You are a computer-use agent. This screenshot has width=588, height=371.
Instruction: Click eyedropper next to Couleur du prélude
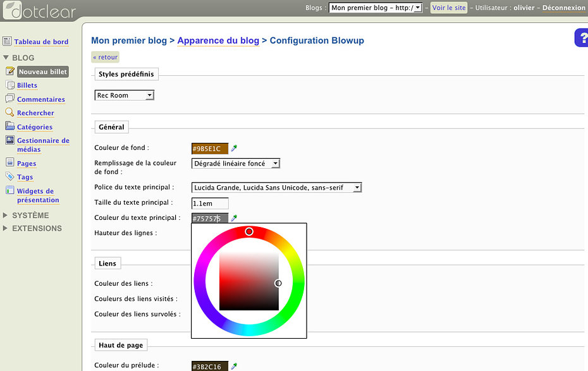[x=234, y=366]
